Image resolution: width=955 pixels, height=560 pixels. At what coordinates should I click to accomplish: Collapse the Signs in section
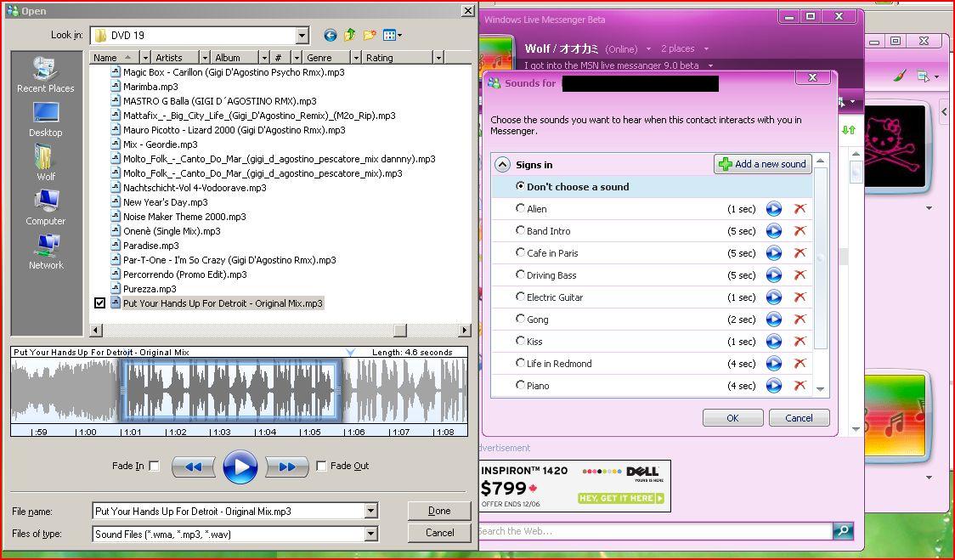pos(502,165)
